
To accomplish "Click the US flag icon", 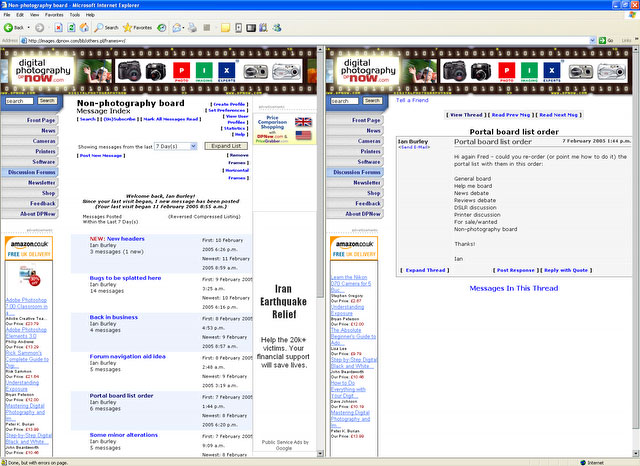I will click(303, 135).
